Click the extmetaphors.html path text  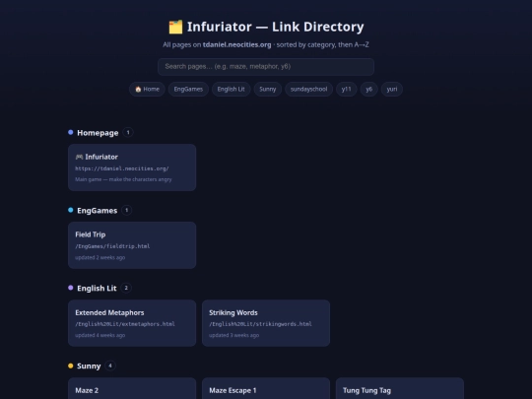[x=125, y=324]
